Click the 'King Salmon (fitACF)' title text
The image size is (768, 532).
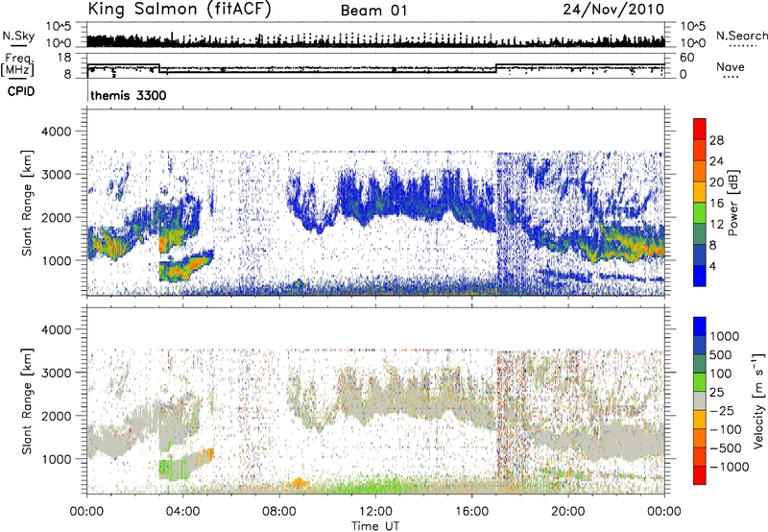tap(180, 10)
